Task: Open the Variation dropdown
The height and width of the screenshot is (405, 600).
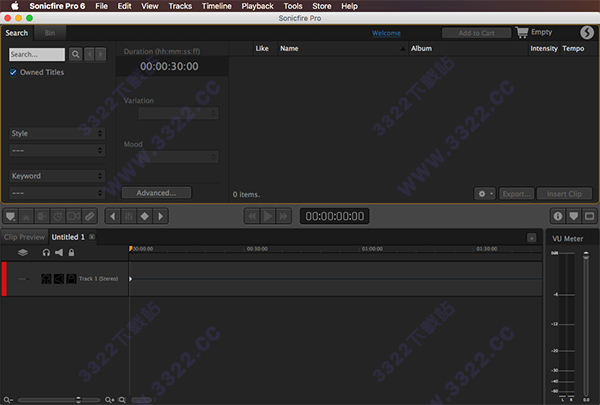Action: [178, 113]
